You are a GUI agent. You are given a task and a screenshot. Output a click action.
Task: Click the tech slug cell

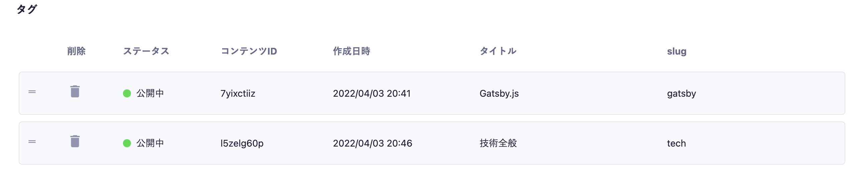676,143
